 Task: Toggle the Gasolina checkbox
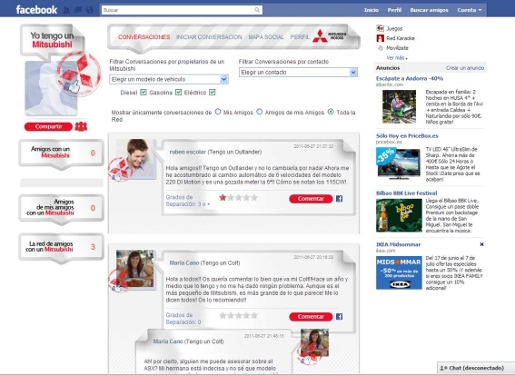tap(178, 92)
